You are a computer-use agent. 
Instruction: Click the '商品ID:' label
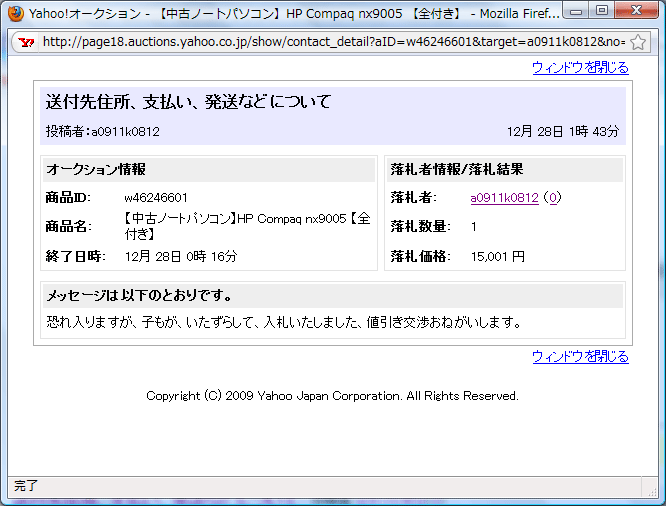[x=68, y=198]
